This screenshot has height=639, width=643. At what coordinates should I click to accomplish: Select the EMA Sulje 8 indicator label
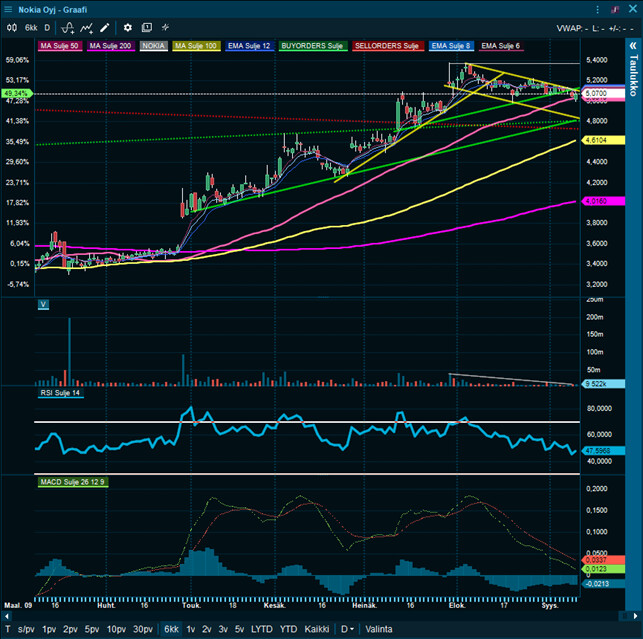451,46
